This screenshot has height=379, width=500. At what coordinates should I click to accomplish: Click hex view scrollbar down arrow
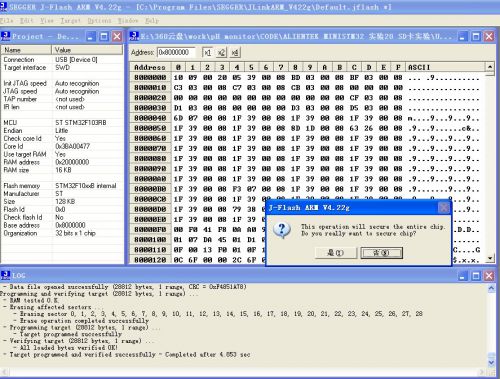pyautogui.click(x=490, y=258)
